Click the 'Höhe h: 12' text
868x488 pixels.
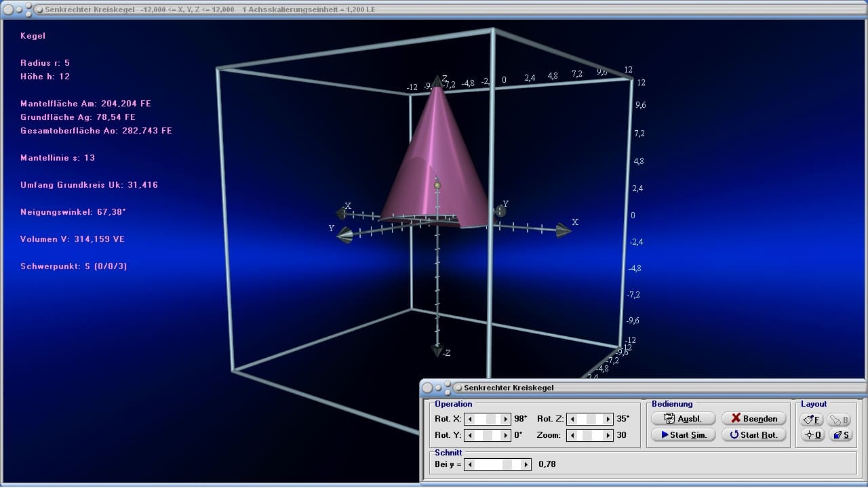click(45, 77)
